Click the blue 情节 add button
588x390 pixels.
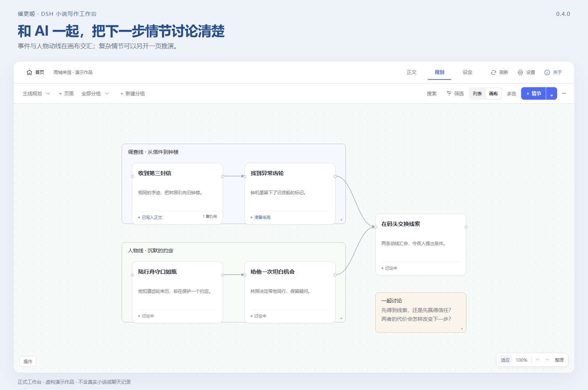pos(534,93)
